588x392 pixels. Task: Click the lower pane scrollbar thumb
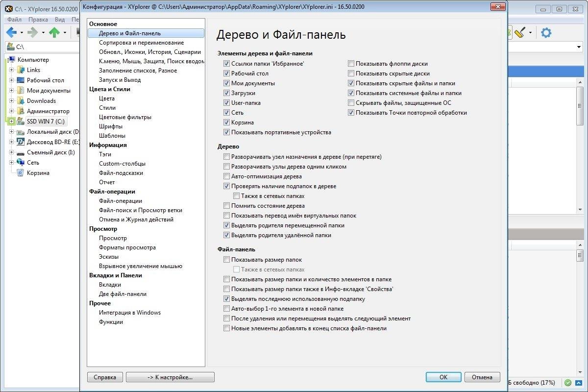click(579, 255)
